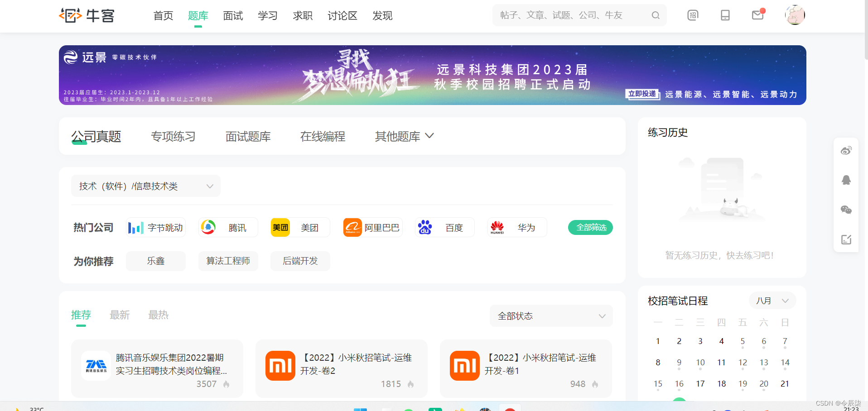Share via the WeChat sidebar icon

846,210
